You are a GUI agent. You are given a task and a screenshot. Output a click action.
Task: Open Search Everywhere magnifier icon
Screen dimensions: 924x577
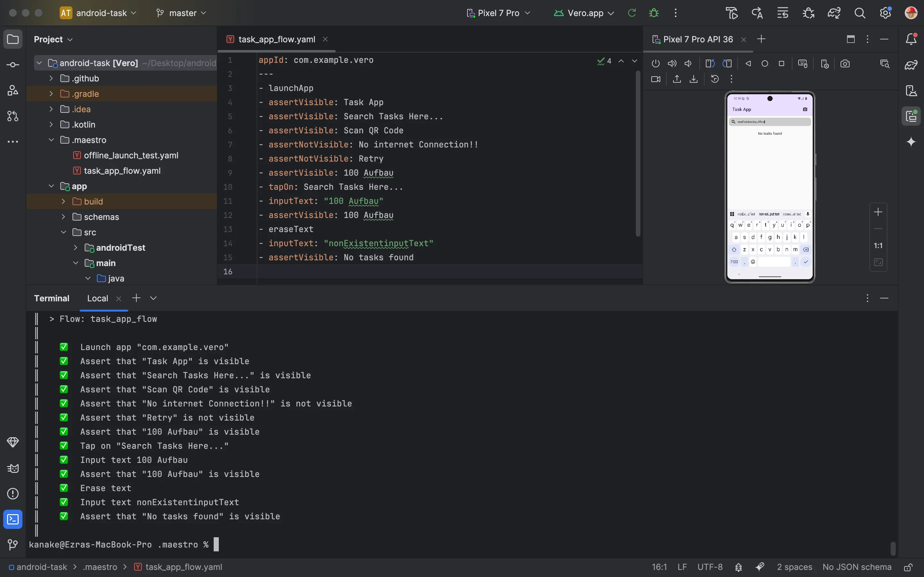(x=860, y=13)
